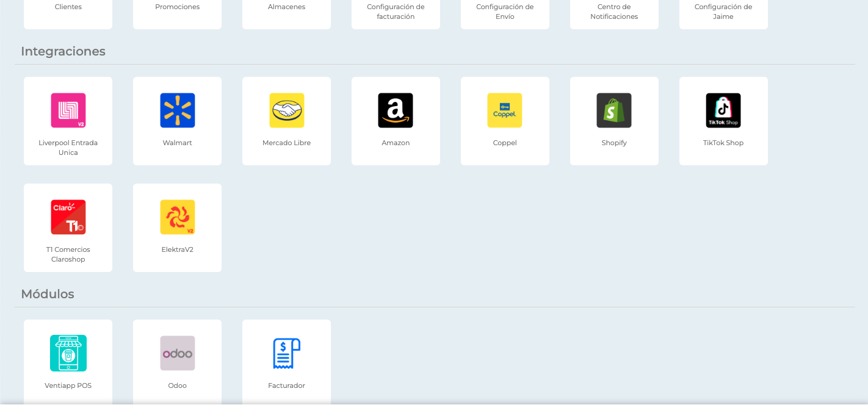The image size is (868, 405).
Task: Go to the Clientes card
Action: 68,14
